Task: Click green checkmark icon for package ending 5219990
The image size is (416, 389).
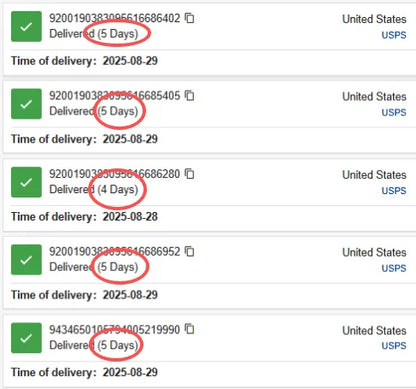Action: 26,338
